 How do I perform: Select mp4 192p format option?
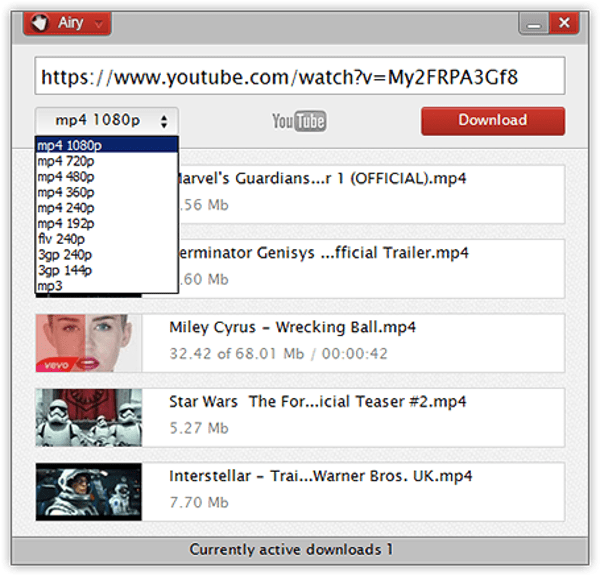click(x=106, y=224)
